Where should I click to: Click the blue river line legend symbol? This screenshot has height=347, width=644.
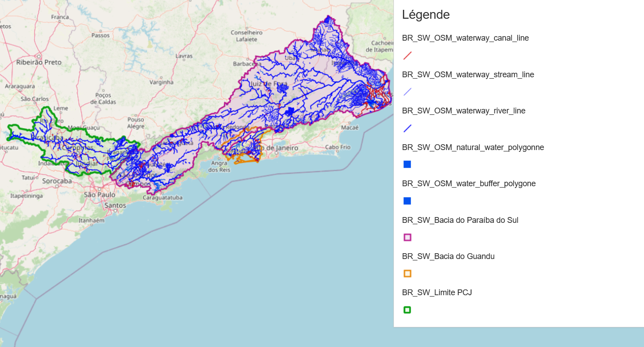click(407, 129)
